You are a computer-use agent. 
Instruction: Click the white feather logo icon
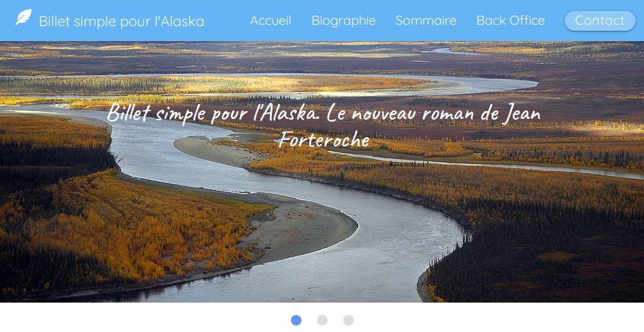24,17
